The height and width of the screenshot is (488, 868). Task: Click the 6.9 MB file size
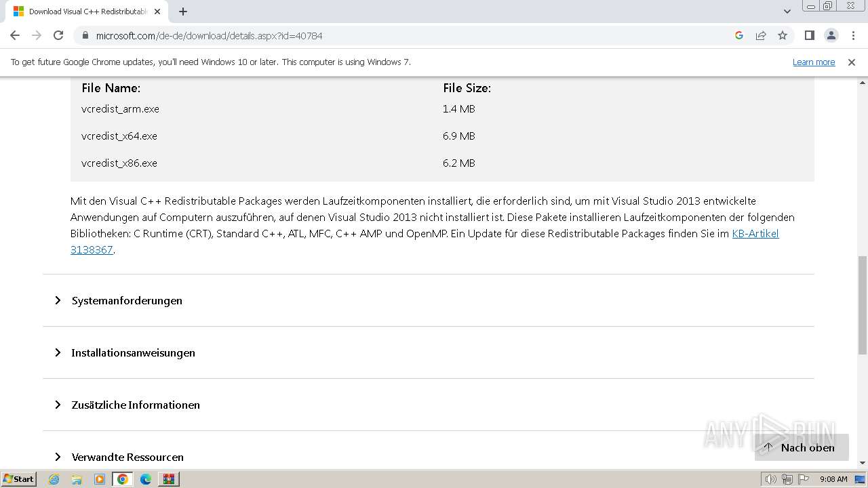point(459,136)
